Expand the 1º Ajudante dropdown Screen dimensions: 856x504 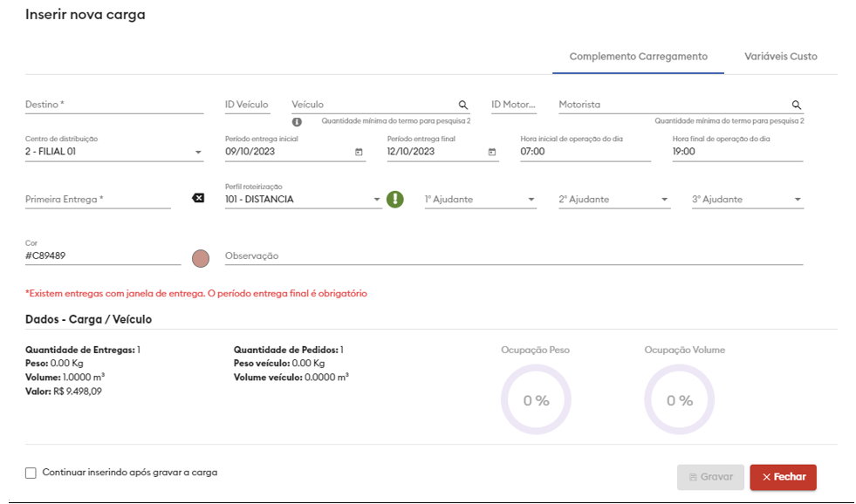click(531, 200)
